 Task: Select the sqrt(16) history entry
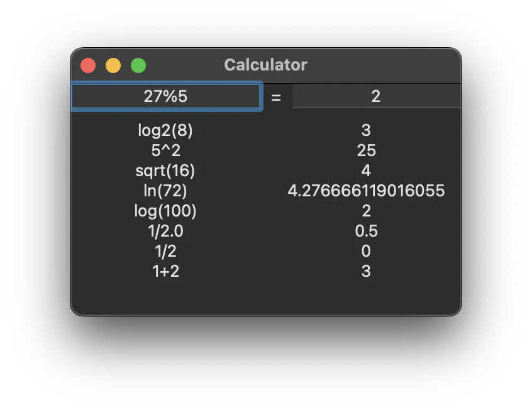166,171
